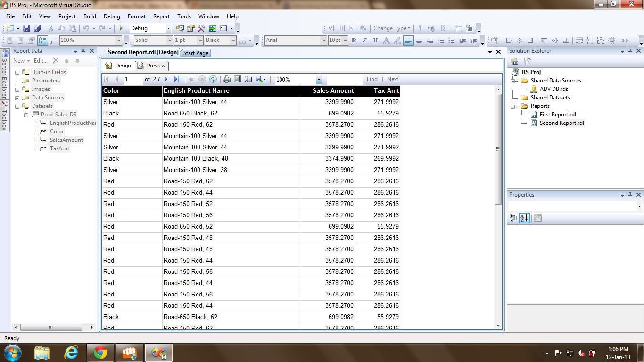Image resolution: width=644 pixels, height=362 pixels.
Task: Select First Report.rdl in Solution Explorer
Action: [557, 115]
